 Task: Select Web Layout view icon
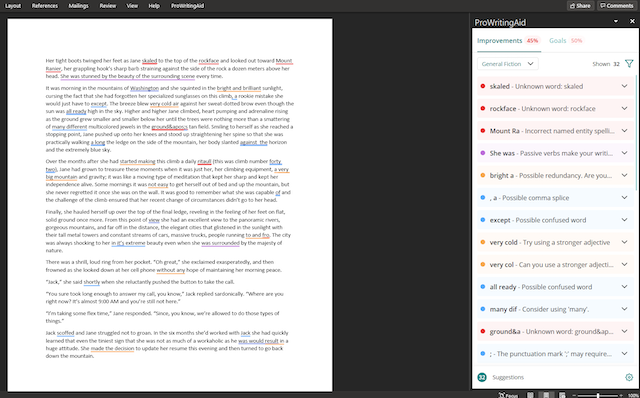[x=562, y=395]
